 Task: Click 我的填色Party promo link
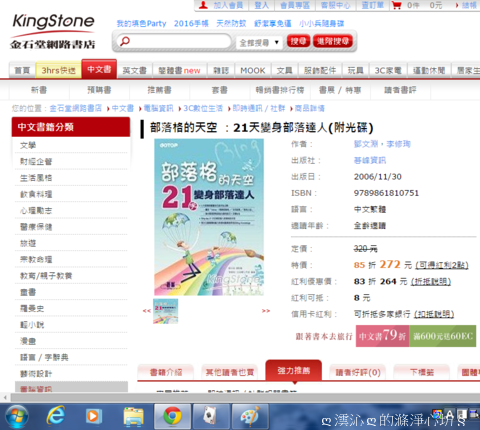coord(141,24)
